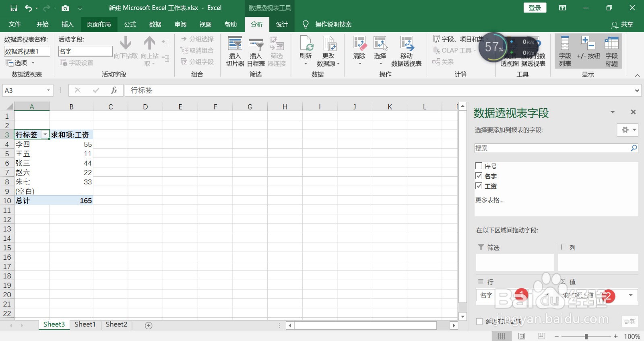Switch to Page Break Preview in status bar
The height and width of the screenshot is (341, 644).
click(542, 336)
